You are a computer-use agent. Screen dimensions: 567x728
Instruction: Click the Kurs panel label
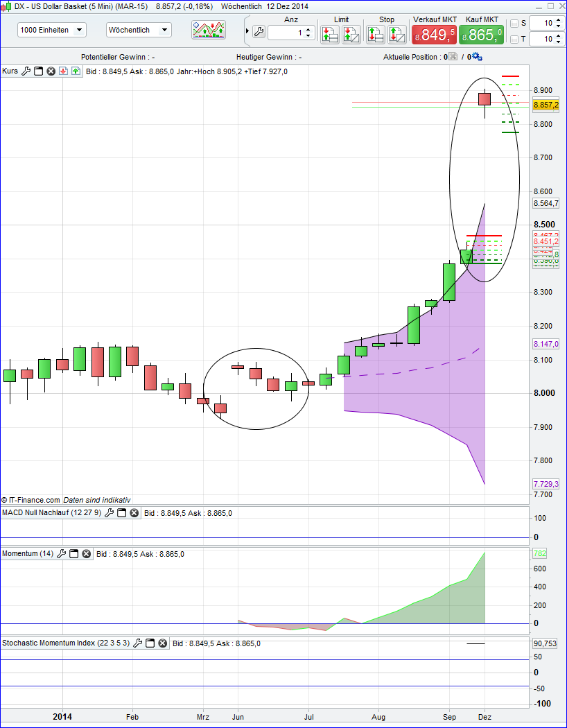(x=10, y=71)
